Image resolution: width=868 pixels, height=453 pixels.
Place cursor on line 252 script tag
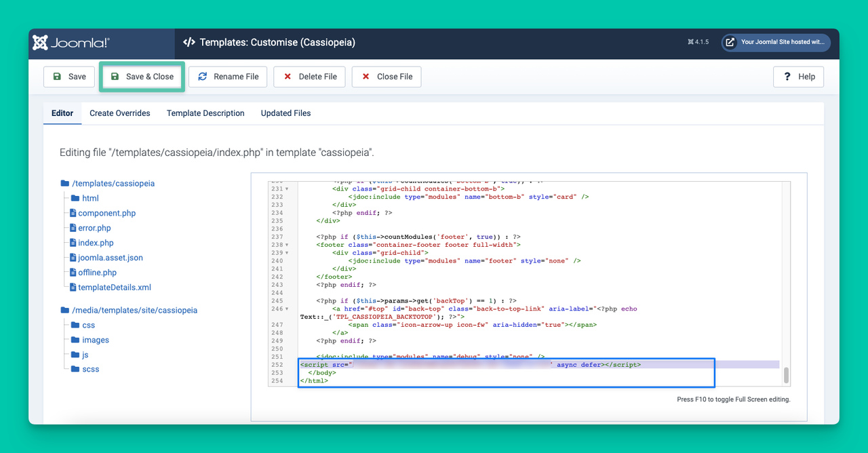tap(471, 365)
